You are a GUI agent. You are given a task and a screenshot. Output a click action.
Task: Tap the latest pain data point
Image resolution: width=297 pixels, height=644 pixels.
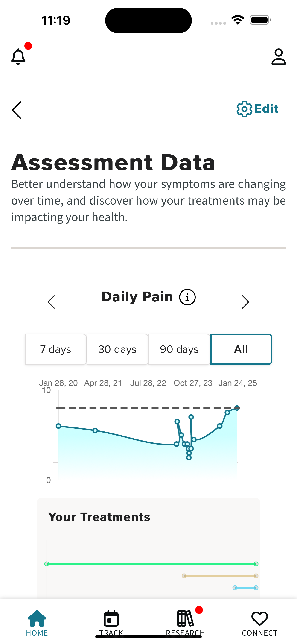(x=237, y=408)
